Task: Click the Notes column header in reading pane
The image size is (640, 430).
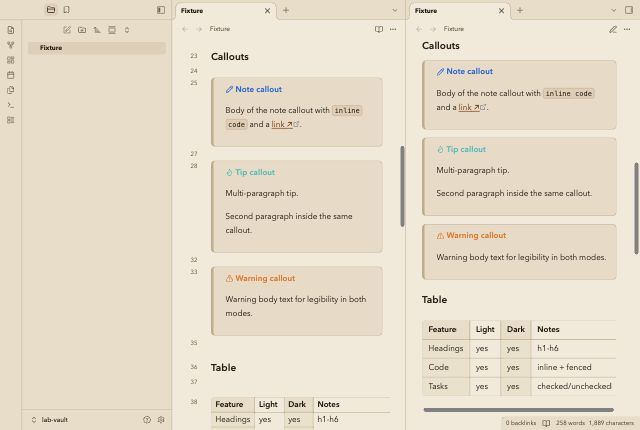Action: 548,329
